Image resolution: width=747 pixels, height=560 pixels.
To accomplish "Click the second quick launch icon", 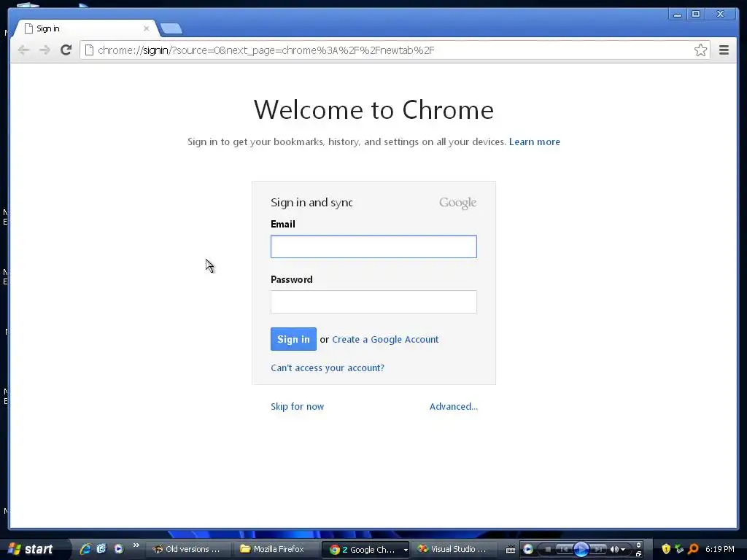I will (101, 549).
